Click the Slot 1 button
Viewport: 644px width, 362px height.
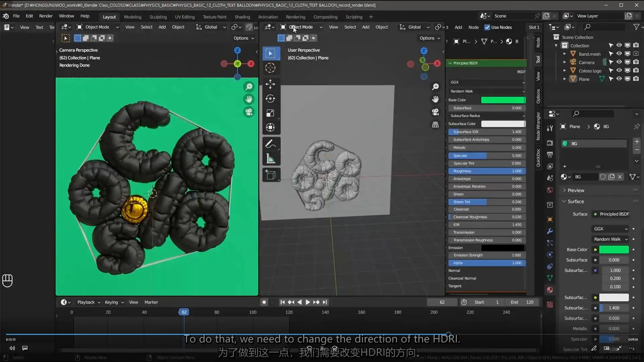pos(534,27)
